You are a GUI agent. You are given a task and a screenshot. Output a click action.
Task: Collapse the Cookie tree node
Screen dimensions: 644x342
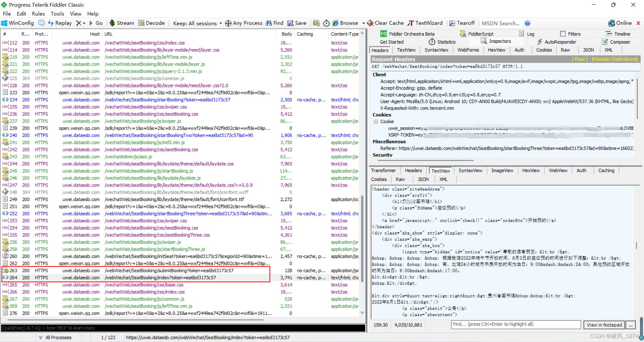point(376,122)
